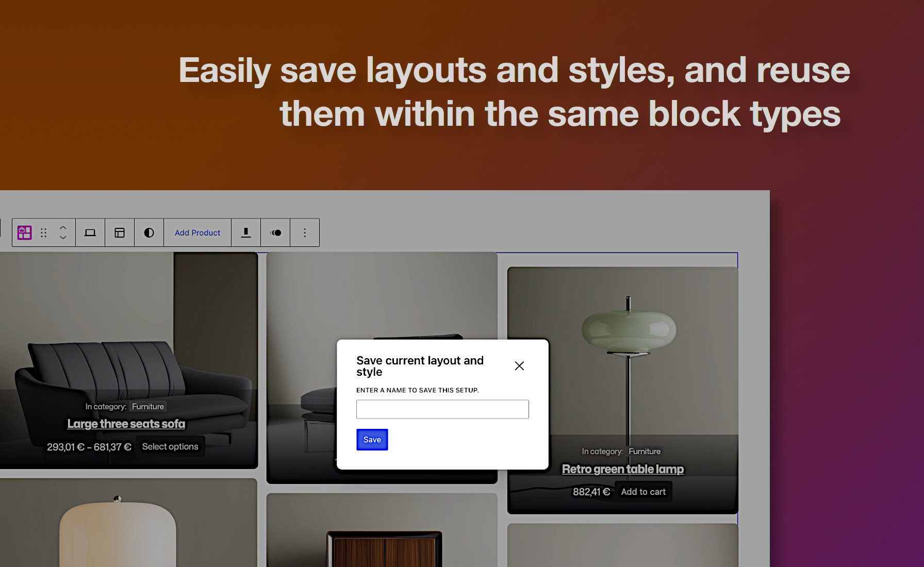The width and height of the screenshot is (924, 567).
Task: Select the product grid block type icon
Action: pyautogui.click(x=24, y=232)
